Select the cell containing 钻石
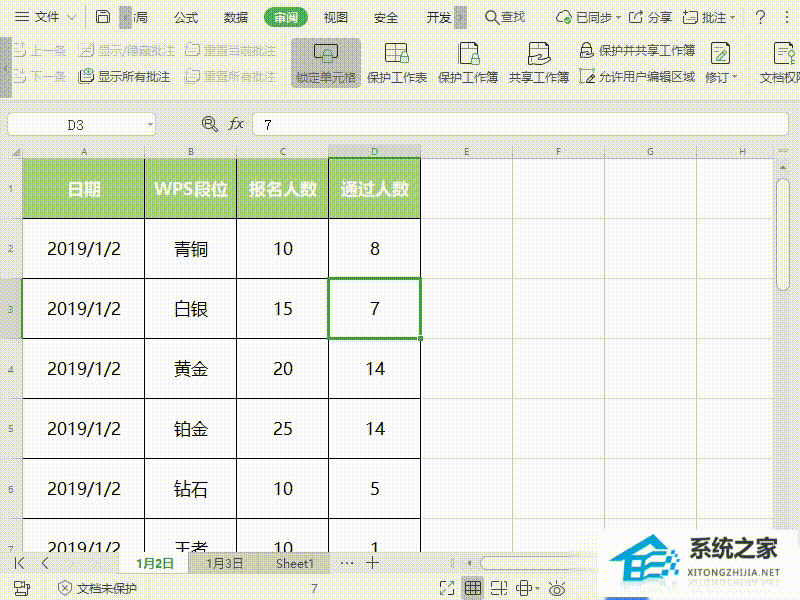 (x=190, y=489)
